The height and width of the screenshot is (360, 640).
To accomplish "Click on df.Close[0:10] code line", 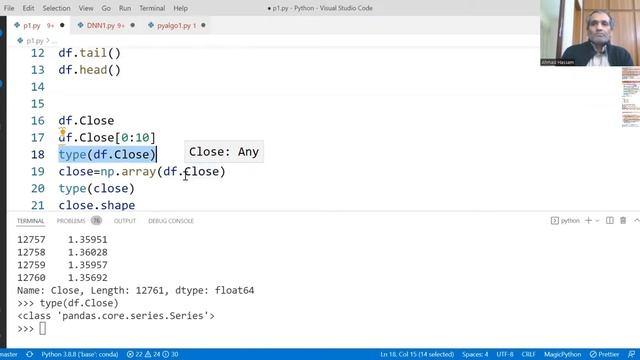I will [x=107, y=138].
